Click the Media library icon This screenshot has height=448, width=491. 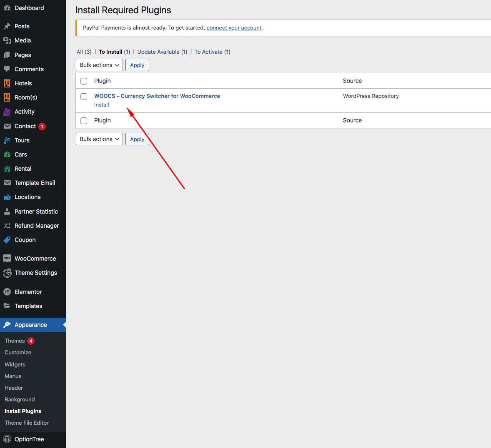coord(7,40)
